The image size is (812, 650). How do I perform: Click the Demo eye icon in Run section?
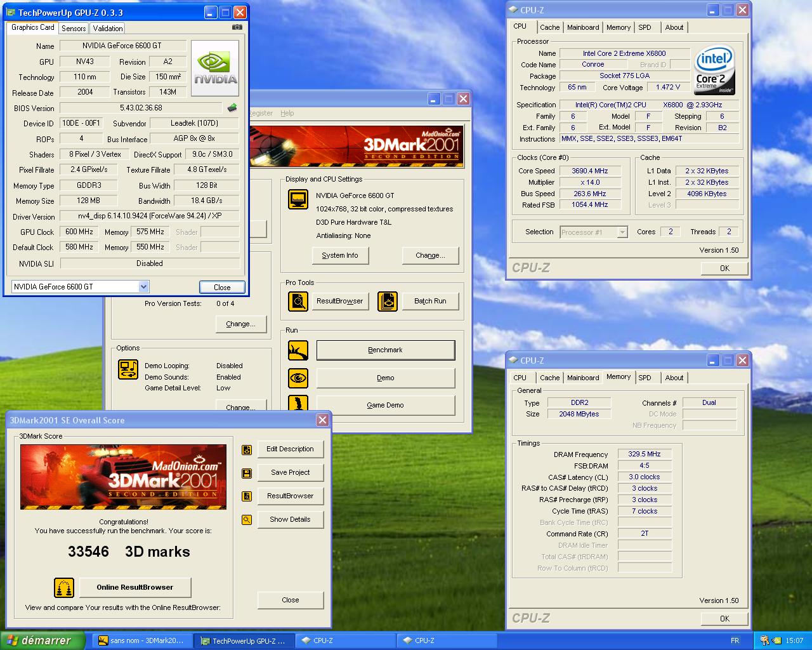tap(298, 378)
